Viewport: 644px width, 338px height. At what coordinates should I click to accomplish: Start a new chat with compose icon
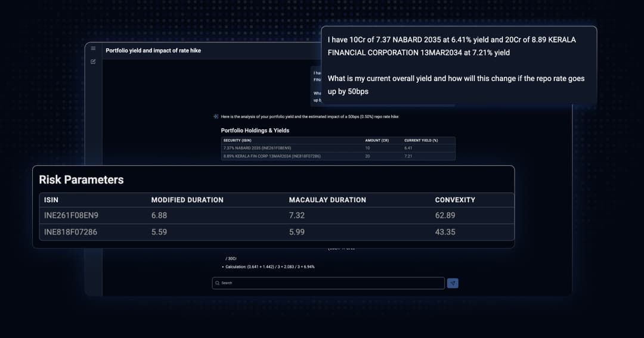(93, 61)
